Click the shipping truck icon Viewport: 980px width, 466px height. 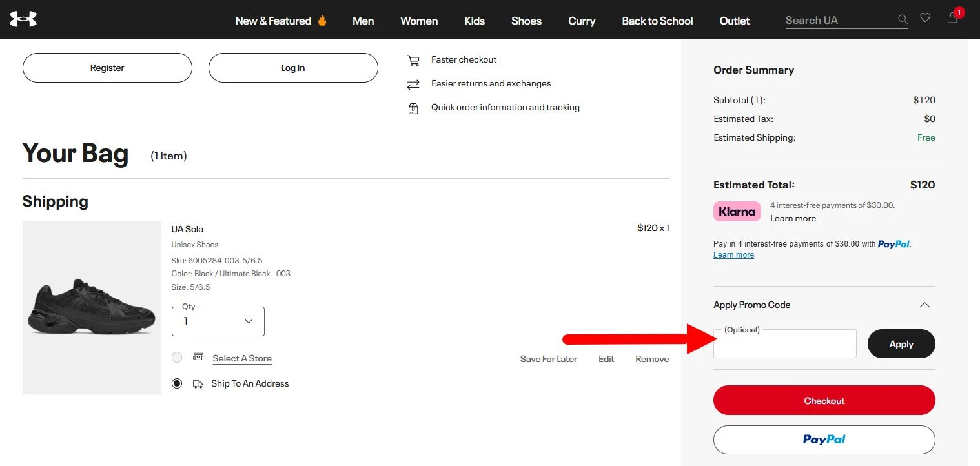198,384
